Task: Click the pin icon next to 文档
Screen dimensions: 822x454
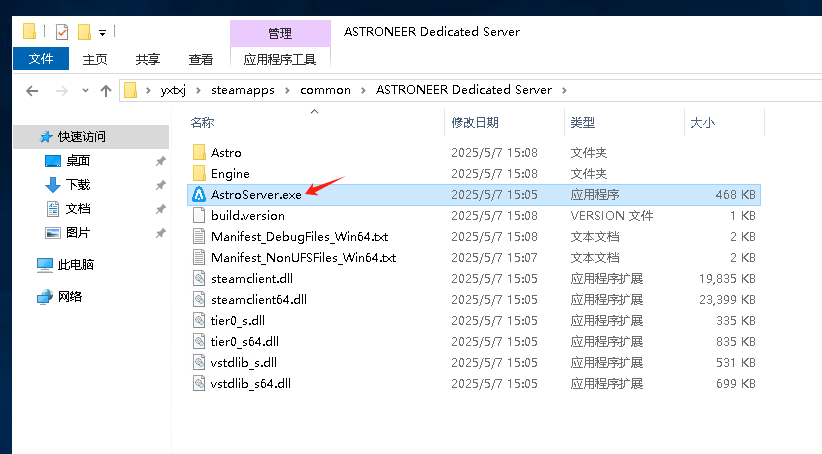Action: click(160, 210)
